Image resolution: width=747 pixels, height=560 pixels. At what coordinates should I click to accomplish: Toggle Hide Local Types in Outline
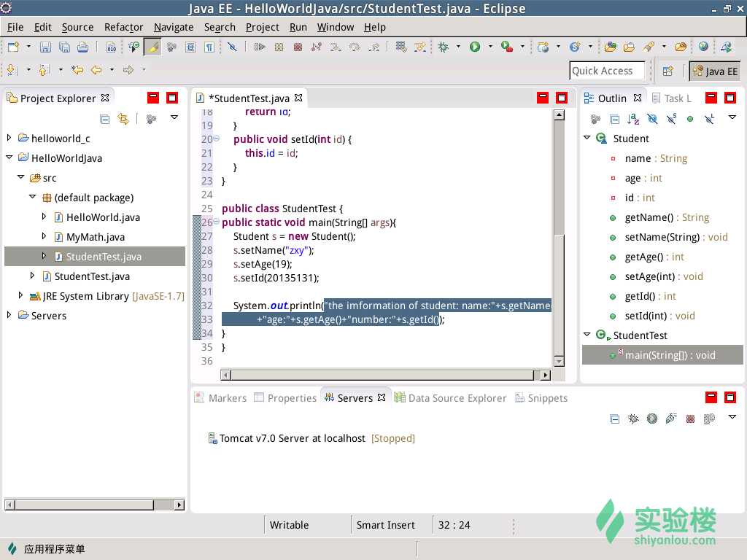pyautogui.click(x=709, y=119)
